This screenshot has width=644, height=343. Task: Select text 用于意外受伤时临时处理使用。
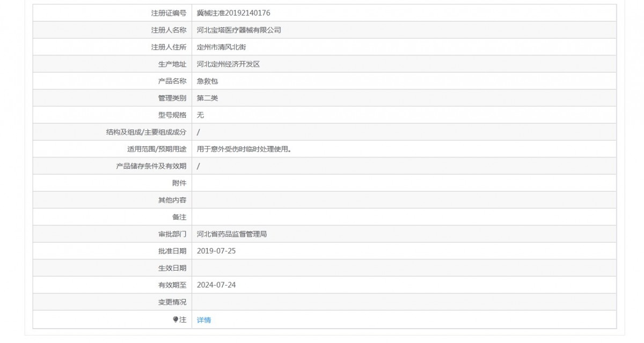point(244,149)
